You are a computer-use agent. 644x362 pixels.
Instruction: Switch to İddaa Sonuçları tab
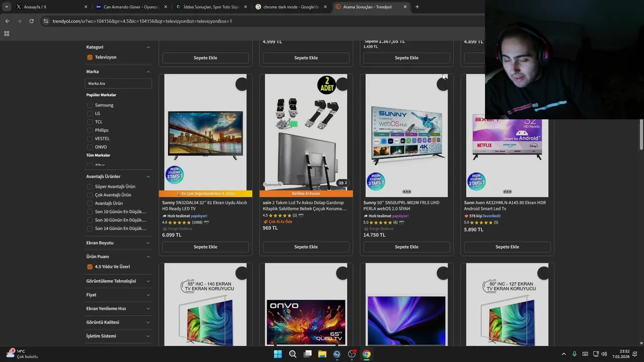point(210,7)
